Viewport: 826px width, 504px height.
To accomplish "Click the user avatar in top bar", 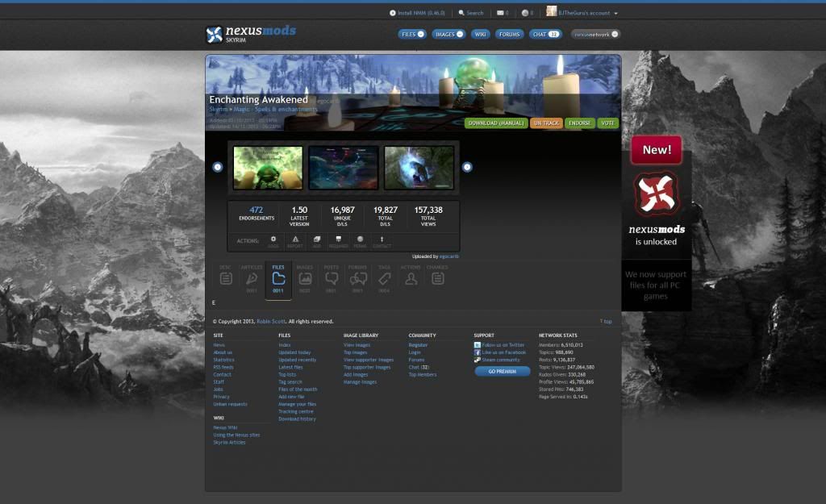I will pyautogui.click(x=552, y=11).
